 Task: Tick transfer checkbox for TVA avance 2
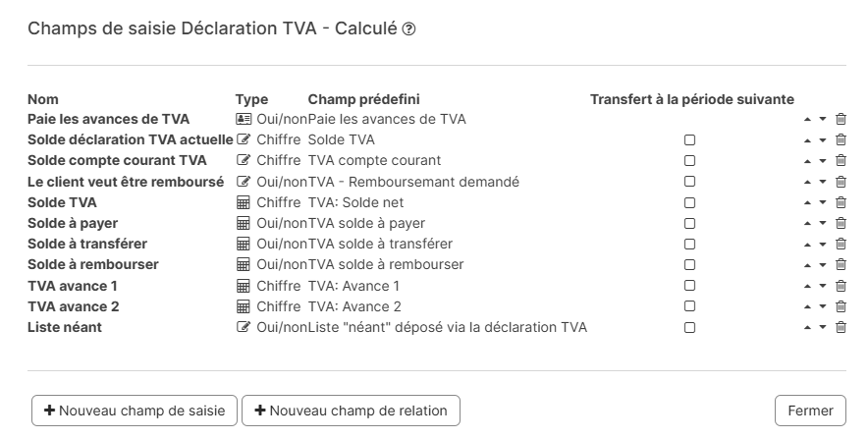pos(690,306)
